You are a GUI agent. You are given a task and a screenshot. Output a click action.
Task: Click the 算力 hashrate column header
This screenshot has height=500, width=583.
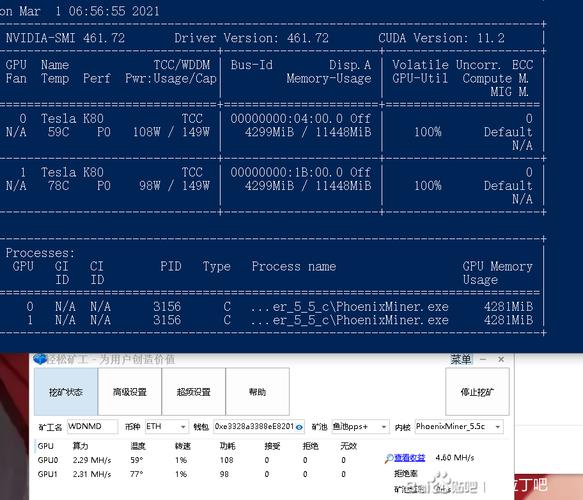click(80, 446)
